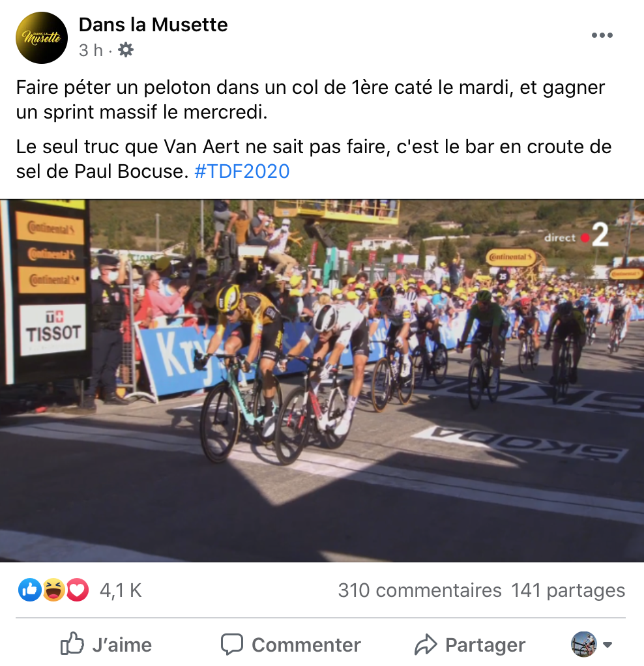
Task: Click the post privacy gear icon
Action: [125, 50]
